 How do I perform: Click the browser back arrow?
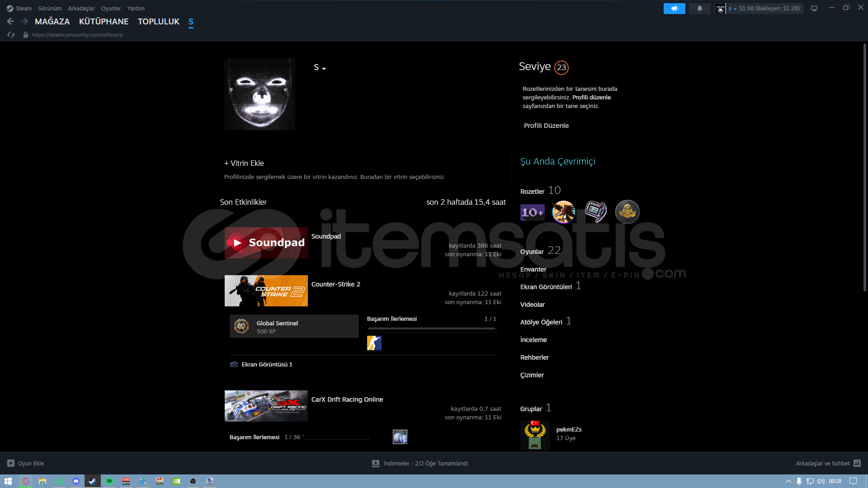(11, 21)
